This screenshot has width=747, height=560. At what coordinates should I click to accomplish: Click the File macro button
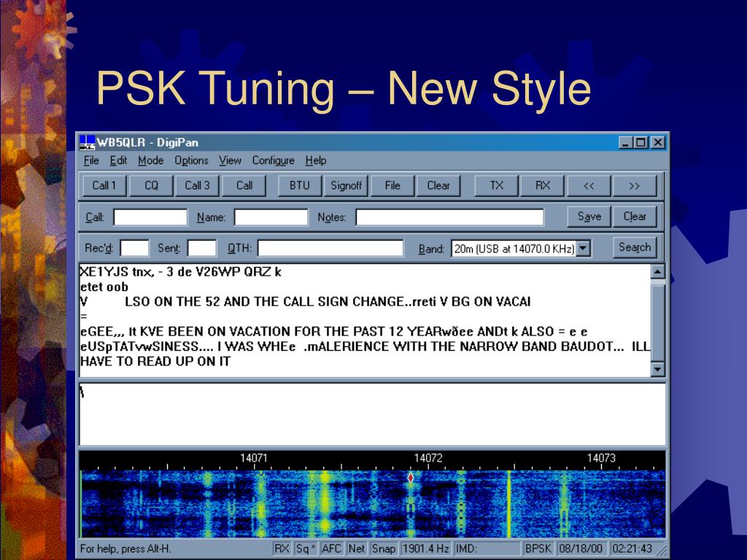tap(392, 186)
